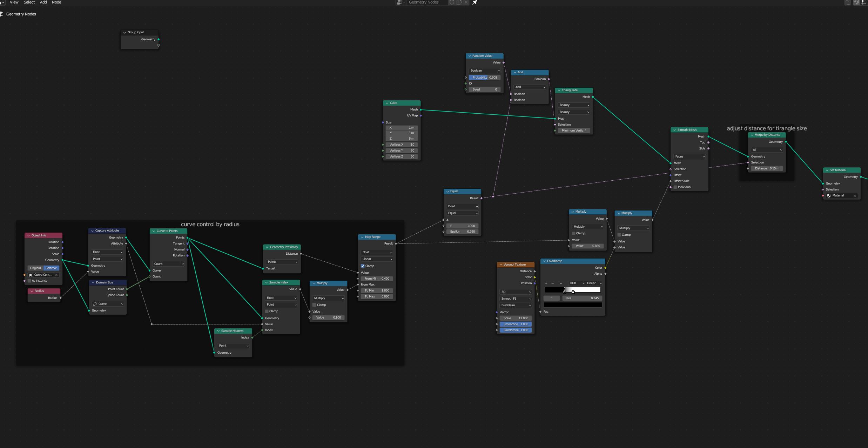Select Original transform space in Object Info
This screenshot has height=448, width=868.
pyautogui.click(x=35, y=268)
